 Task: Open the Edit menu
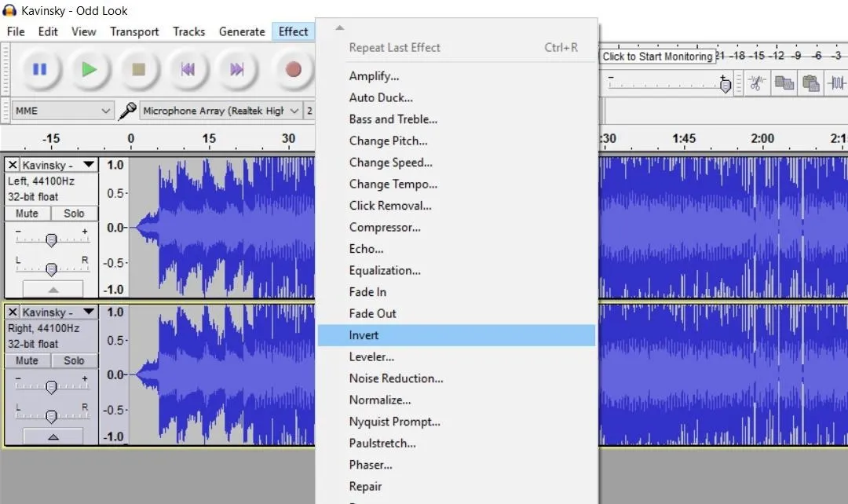(x=48, y=31)
